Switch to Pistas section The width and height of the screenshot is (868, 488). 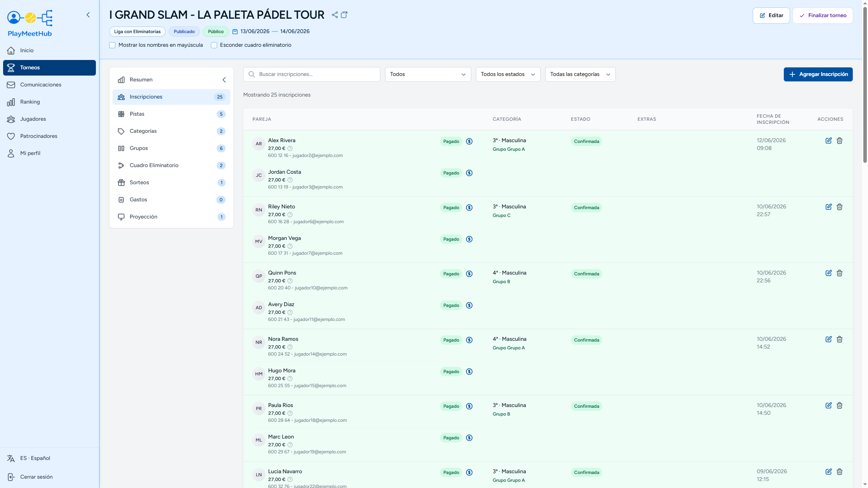click(171, 114)
